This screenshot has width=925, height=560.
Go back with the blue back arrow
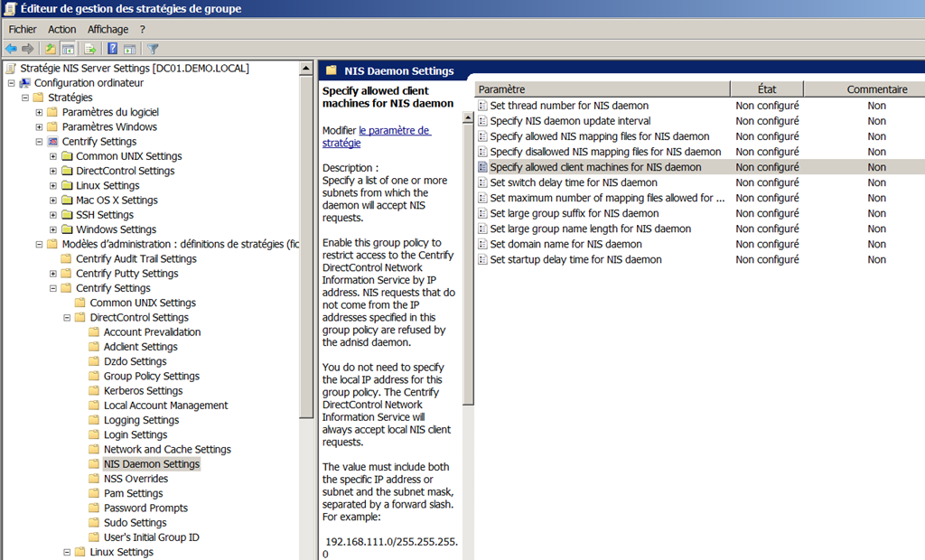pos(11,49)
